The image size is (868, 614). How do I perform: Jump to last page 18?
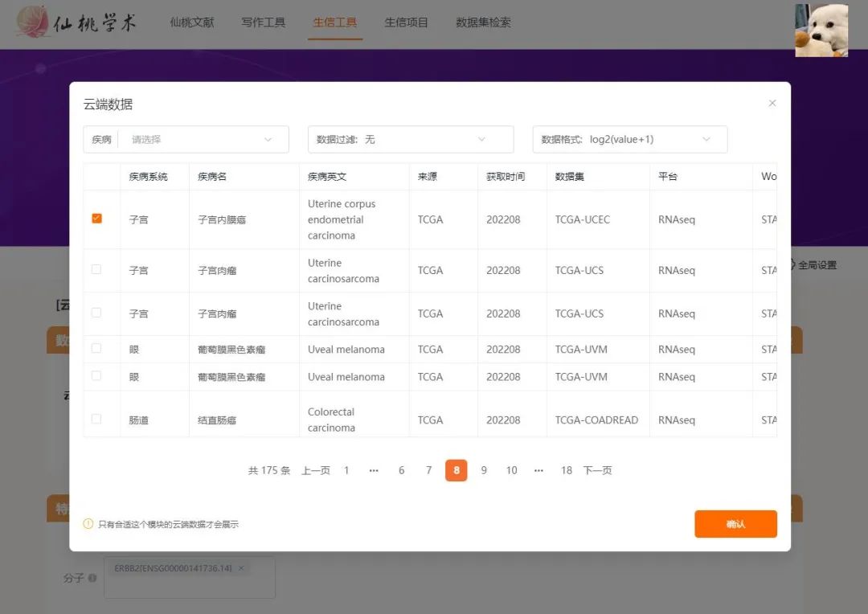(x=567, y=471)
